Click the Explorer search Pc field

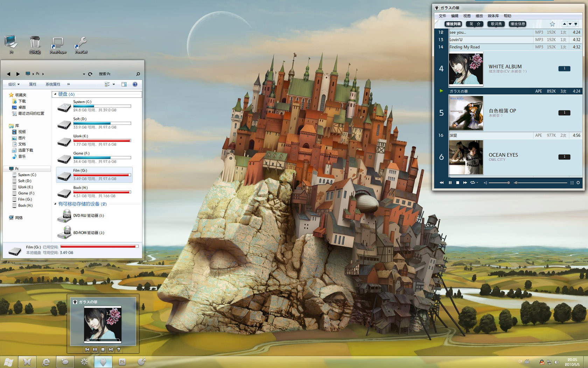[x=117, y=74]
